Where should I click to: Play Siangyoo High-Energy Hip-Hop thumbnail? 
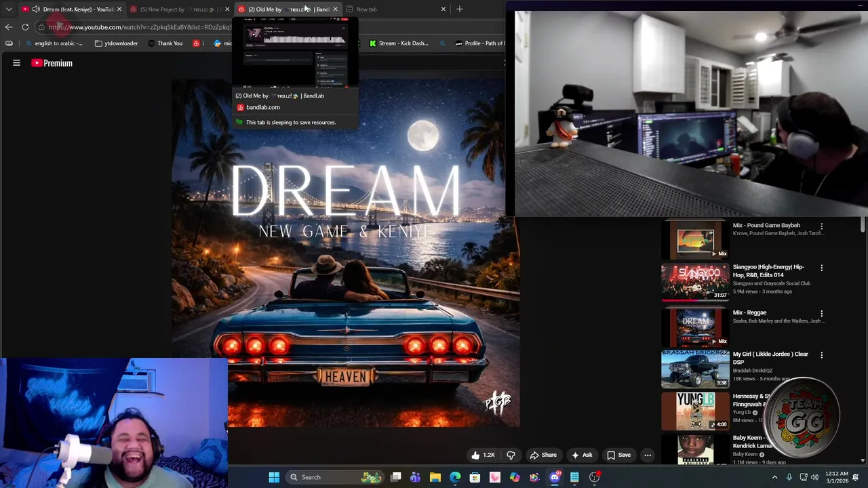click(x=695, y=281)
